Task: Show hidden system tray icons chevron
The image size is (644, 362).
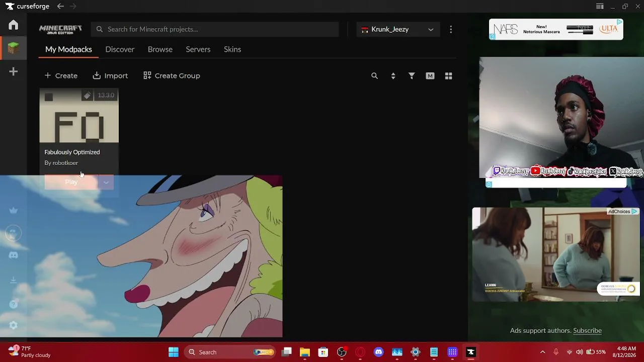Action: pos(542,352)
